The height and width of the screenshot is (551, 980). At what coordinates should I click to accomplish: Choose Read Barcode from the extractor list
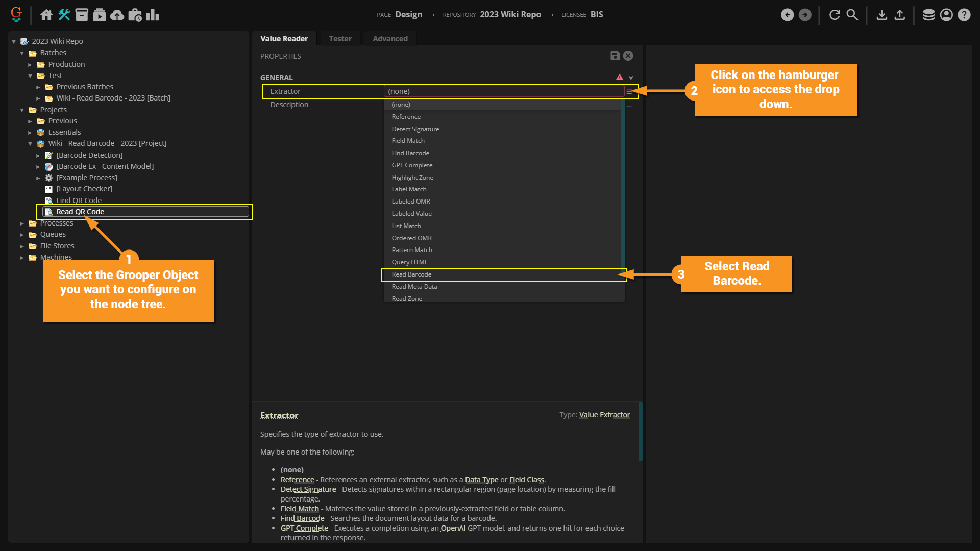pyautogui.click(x=411, y=274)
